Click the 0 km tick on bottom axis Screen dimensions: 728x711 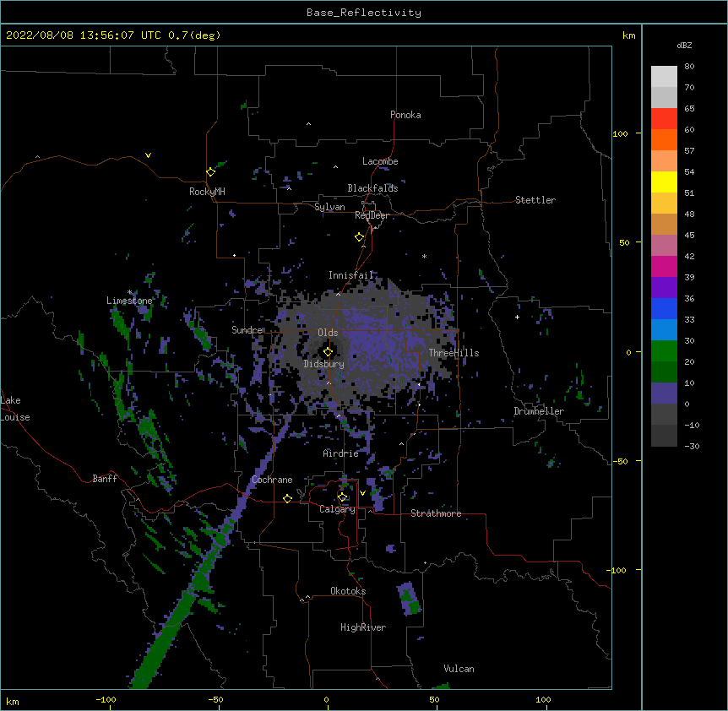pos(327,700)
